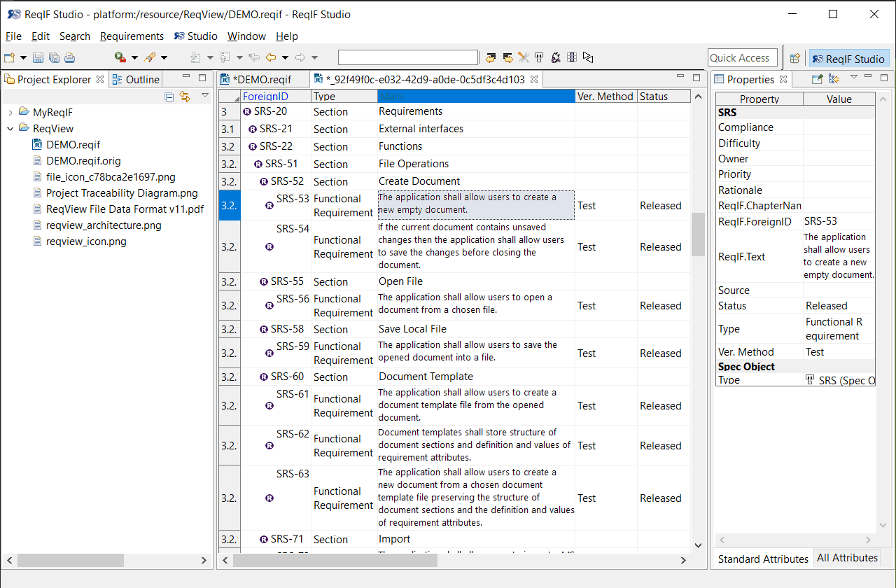This screenshot has height=588, width=896.
Task: Click the DEMO.reqif file icon in tree
Action: tap(38, 145)
